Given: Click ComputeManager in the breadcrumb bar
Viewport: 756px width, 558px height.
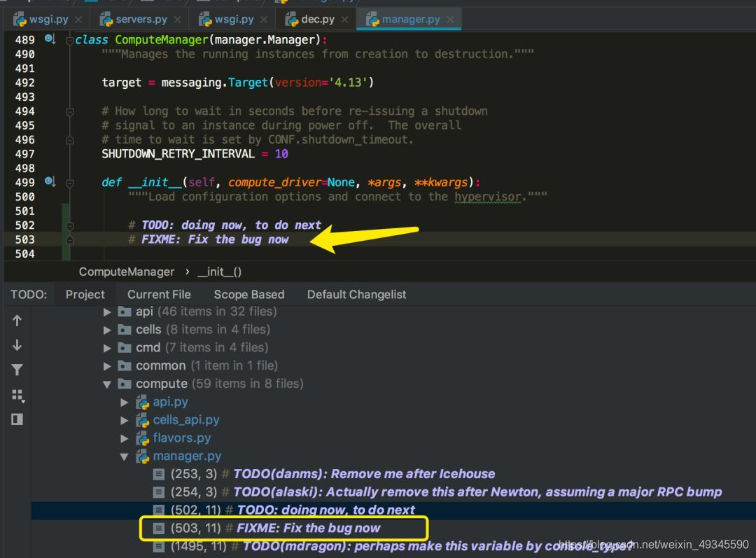Looking at the screenshot, I should 126,272.
